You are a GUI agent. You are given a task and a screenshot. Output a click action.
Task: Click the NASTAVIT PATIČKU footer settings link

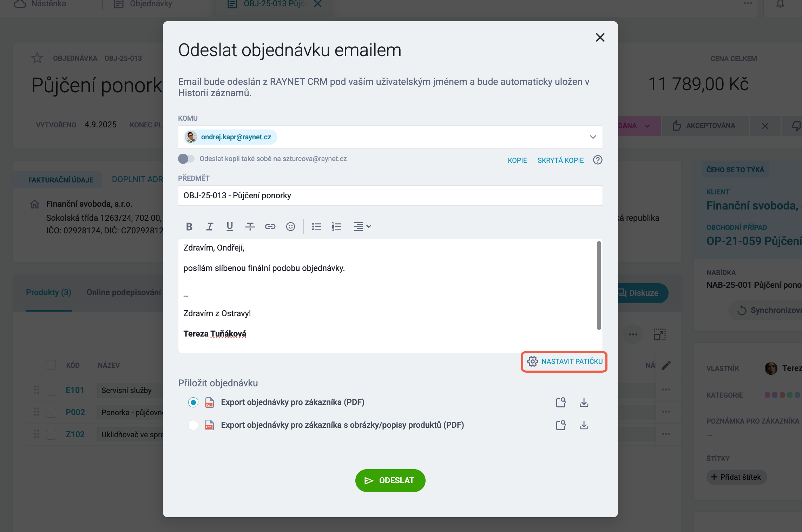[x=565, y=361]
